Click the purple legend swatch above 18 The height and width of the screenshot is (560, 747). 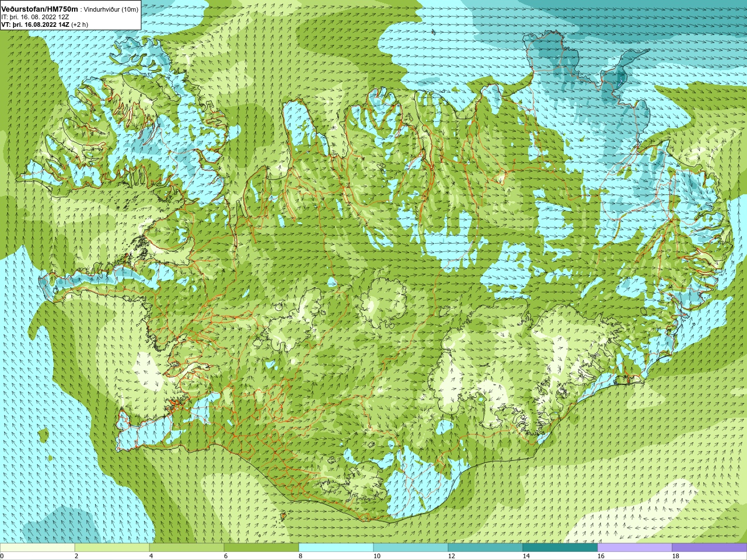click(710, 548)
